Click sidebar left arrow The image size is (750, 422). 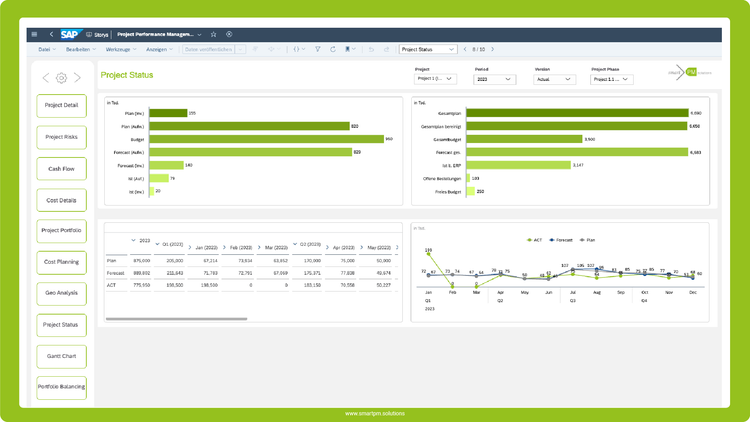(x=45, y=78)
